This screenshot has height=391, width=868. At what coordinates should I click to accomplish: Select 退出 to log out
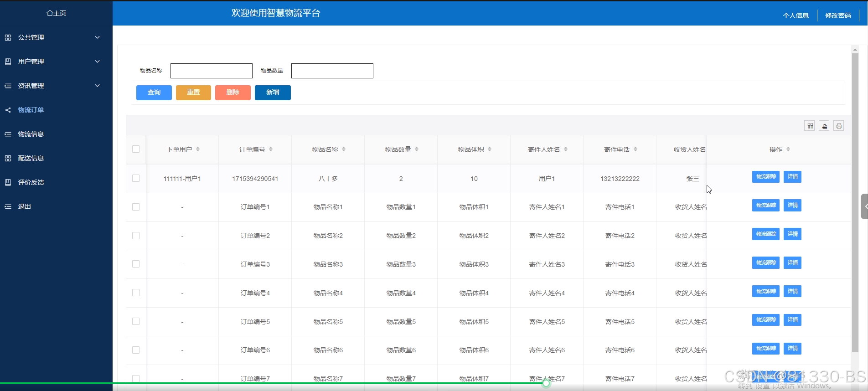click(25, 206)
